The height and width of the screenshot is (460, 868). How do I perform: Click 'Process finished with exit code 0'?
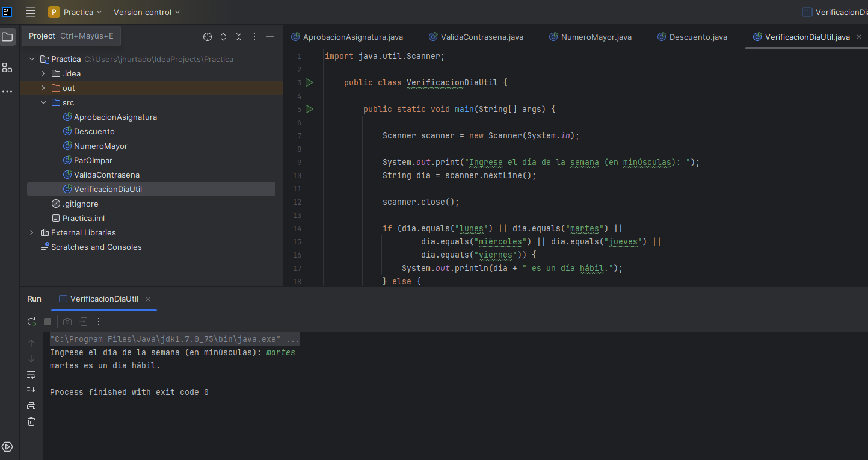(x=129, y=392)
